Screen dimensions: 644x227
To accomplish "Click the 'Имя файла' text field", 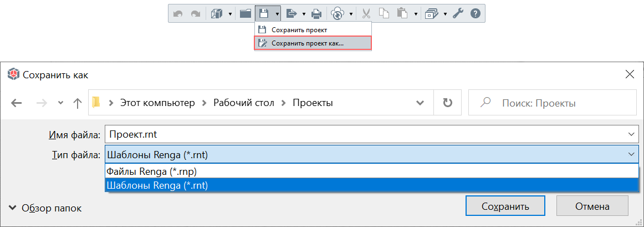I will coord(372,134).
